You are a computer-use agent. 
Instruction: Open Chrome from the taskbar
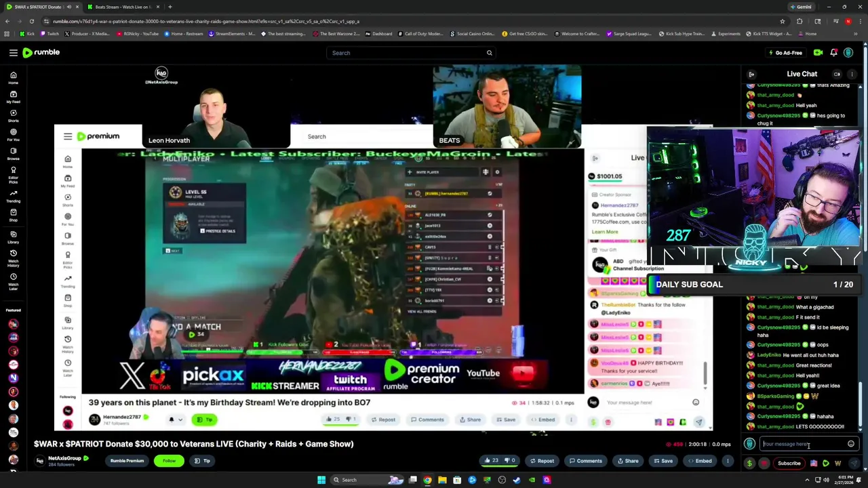(x=427, y=480)
